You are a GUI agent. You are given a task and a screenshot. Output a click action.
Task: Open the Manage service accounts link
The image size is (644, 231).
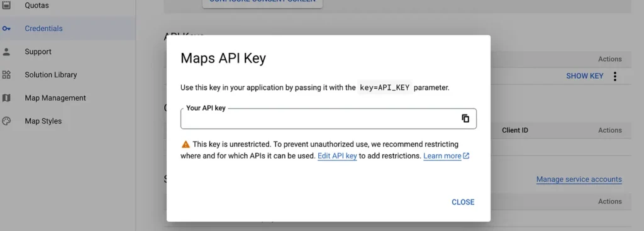579,179
